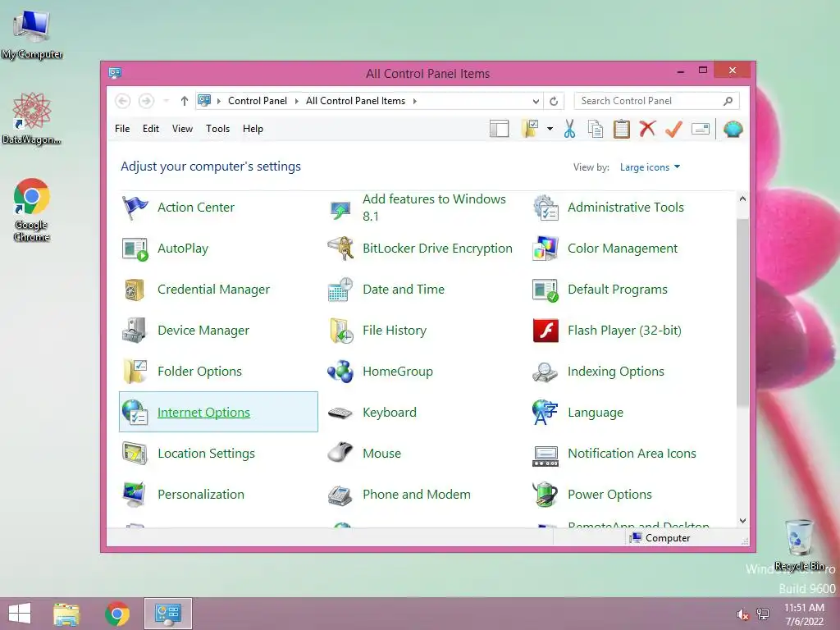Click the Paste clipboard toolbar icon

(x=622, y=129)
